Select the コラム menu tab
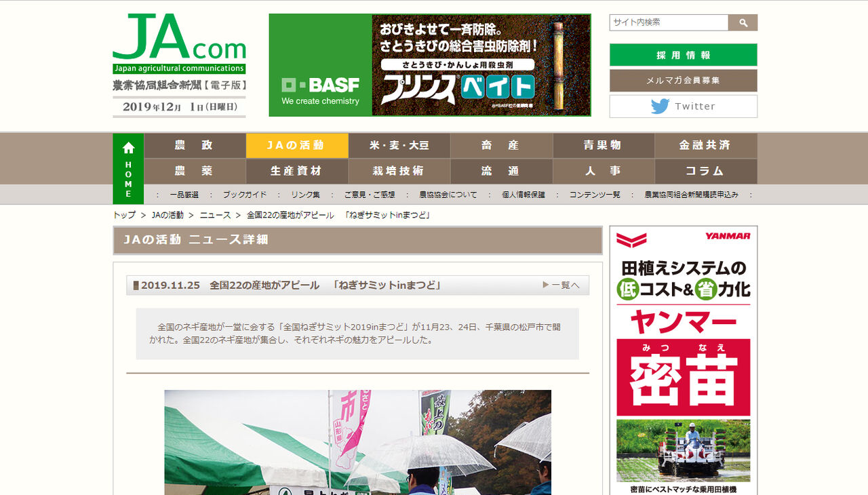Viewport: 868px width, 495px height. point(706,171)
